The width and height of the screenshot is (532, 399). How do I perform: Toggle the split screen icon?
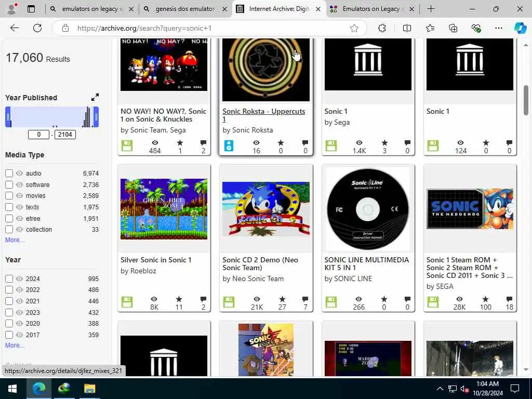point(407,28)
